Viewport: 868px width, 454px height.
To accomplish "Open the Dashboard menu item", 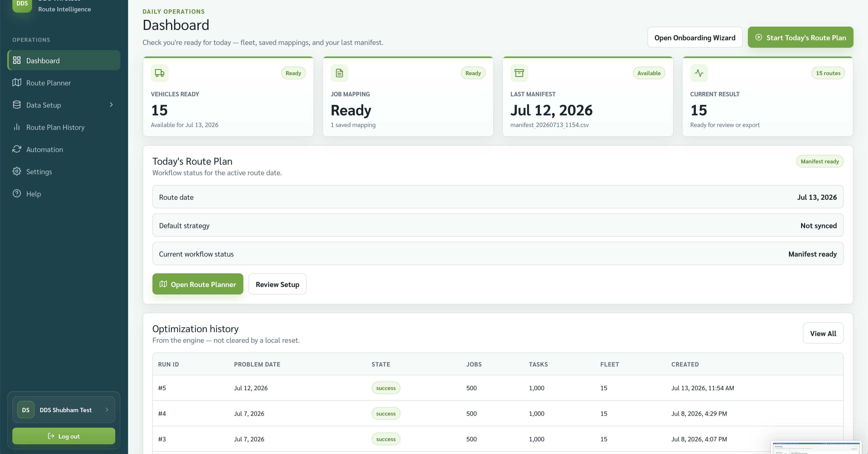I will tap(64, 60).
